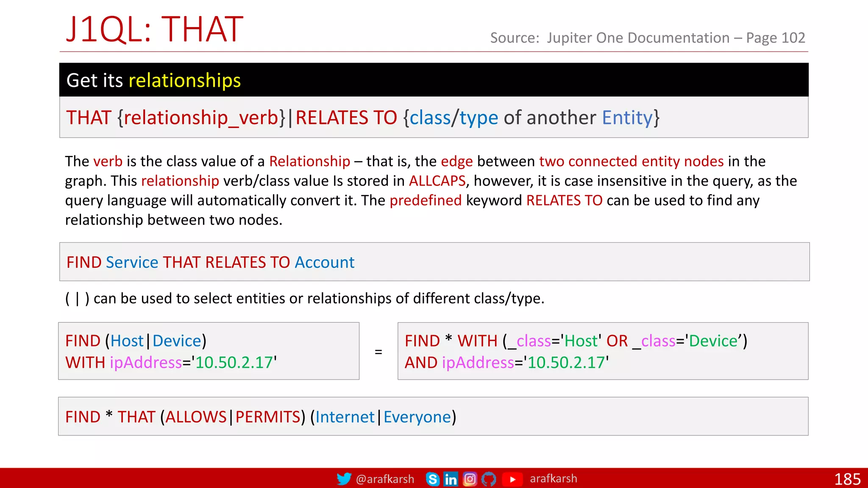Click the GitHub icon in footer
868x488 pixels.
coord(489,479)
